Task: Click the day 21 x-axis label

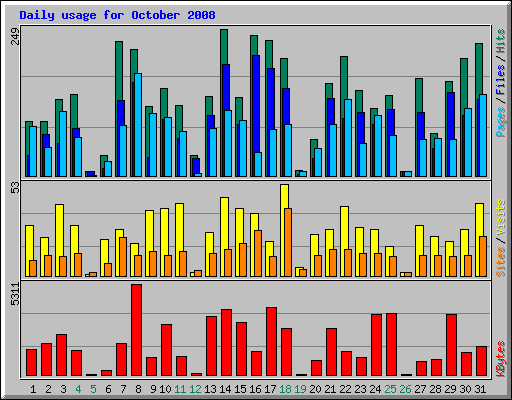Action: point(330,389)
